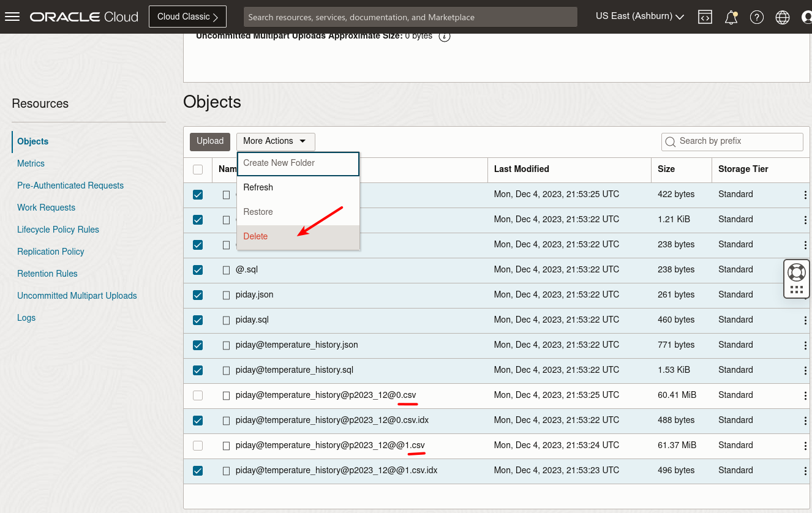The image size is (812, 513).
Task: Open the Cloud Shell code editor icon
Action: [705, 17]
